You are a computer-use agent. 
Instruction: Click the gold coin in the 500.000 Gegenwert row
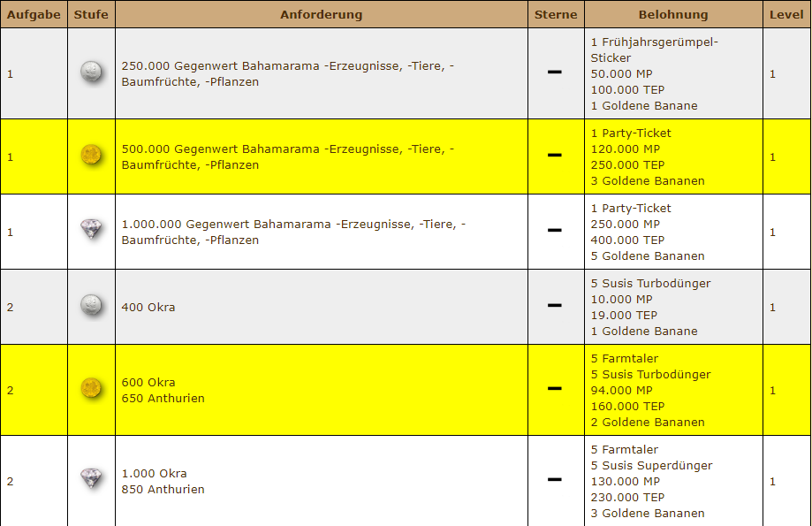pos(91,155)
